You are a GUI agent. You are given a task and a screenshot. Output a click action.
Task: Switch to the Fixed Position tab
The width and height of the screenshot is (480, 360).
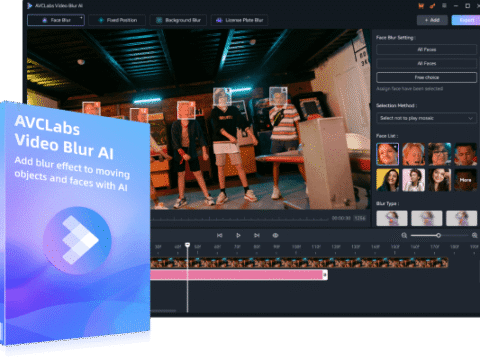point(117,20)
